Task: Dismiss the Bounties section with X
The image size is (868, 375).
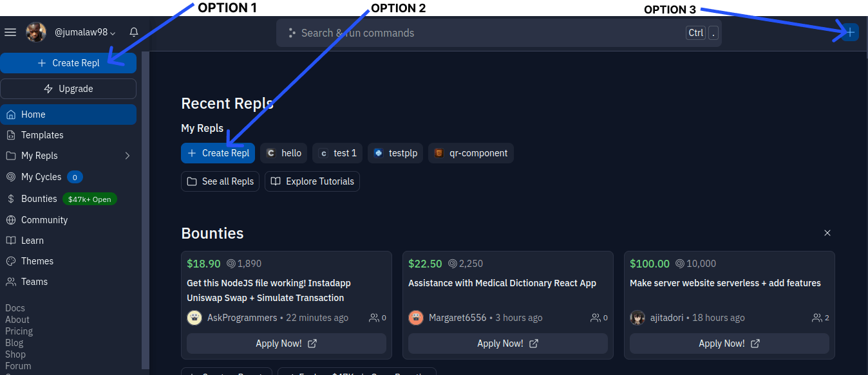Action: (827, 233)
